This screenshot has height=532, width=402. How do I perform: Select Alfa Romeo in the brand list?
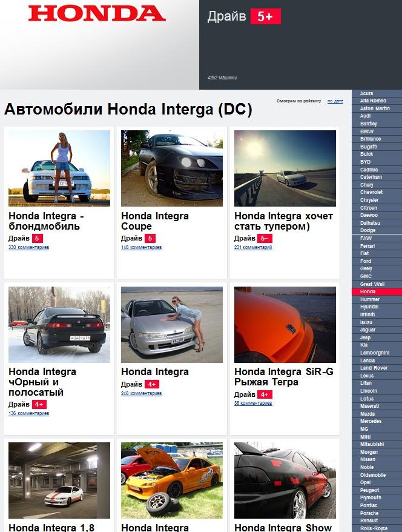pyautogui.click(x=373, y=101)
